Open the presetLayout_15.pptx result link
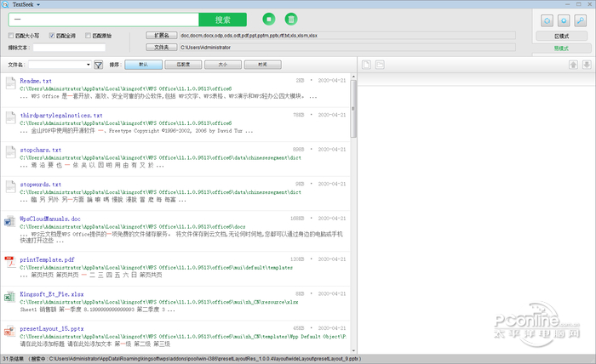The width and height of the screenshot is (596, 364). click(52, 328)
